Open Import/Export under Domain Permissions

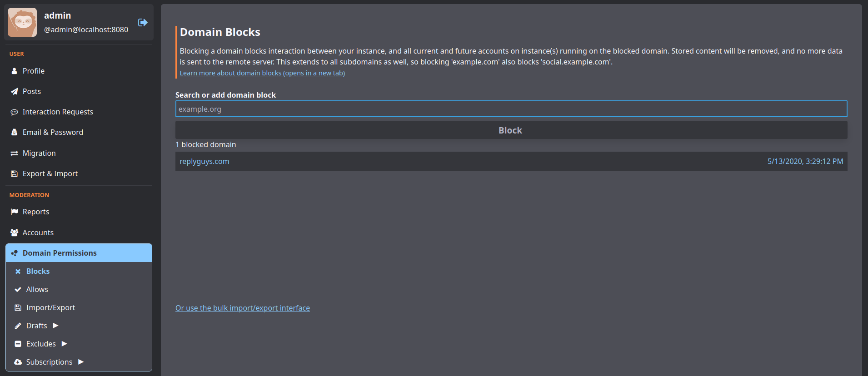pos(50,307)
